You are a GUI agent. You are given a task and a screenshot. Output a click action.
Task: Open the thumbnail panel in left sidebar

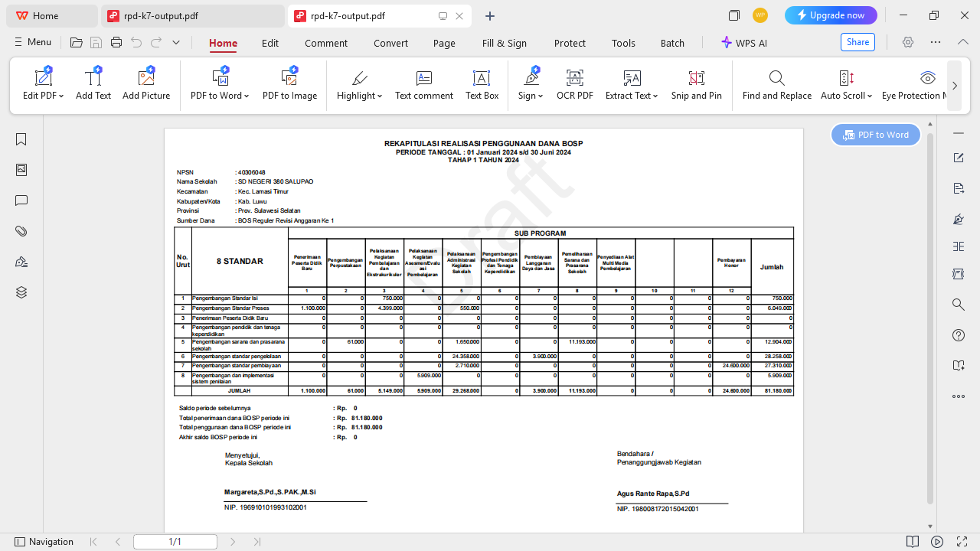coord(21,170)
